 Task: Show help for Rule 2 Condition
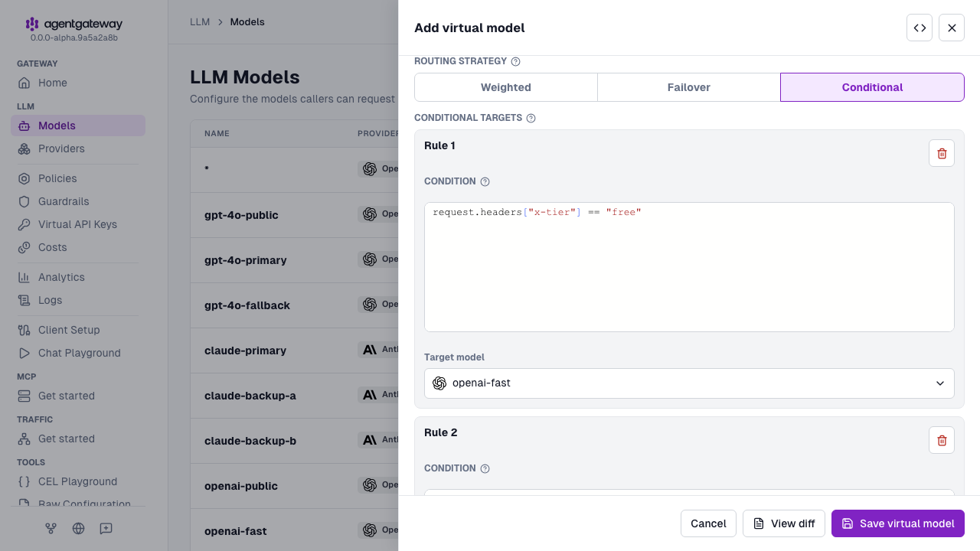[x=485, y=468]
